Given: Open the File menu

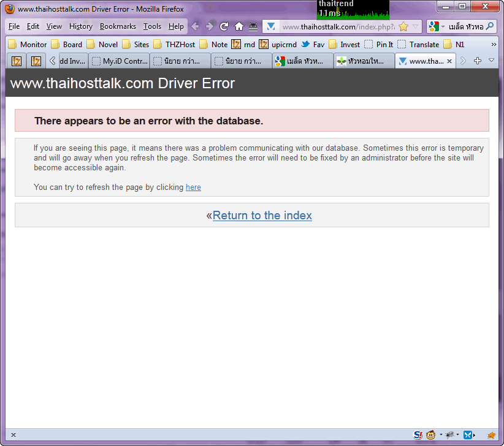Looking at the screenshot, I should [x=14, y=26].
